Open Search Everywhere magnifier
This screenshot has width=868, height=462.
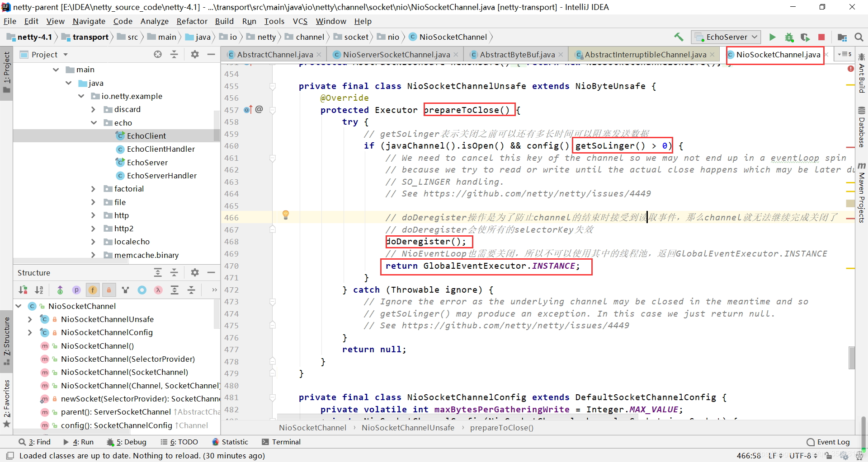pos(859,37)
